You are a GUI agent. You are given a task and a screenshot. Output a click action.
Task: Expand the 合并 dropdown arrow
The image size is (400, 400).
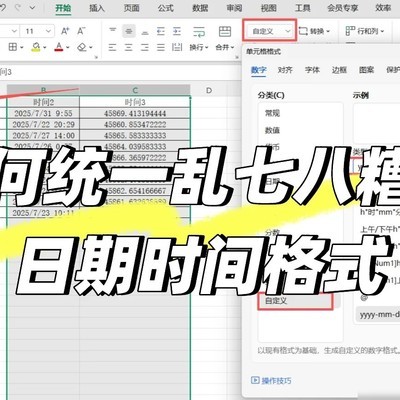232,48
